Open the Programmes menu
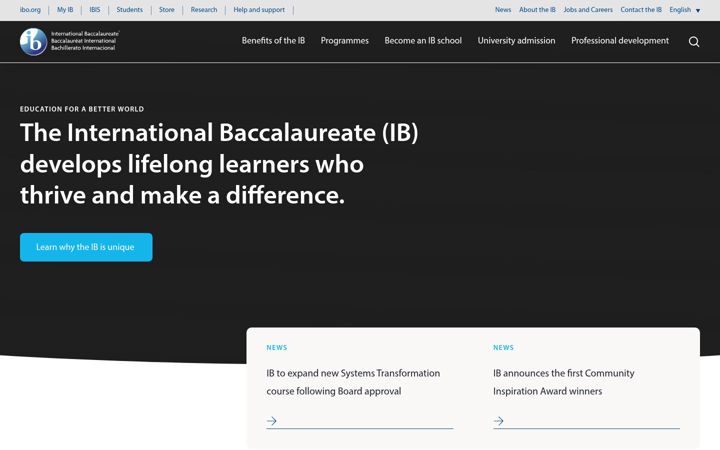Viewport: 720px width, 450px height. point(344,40)
